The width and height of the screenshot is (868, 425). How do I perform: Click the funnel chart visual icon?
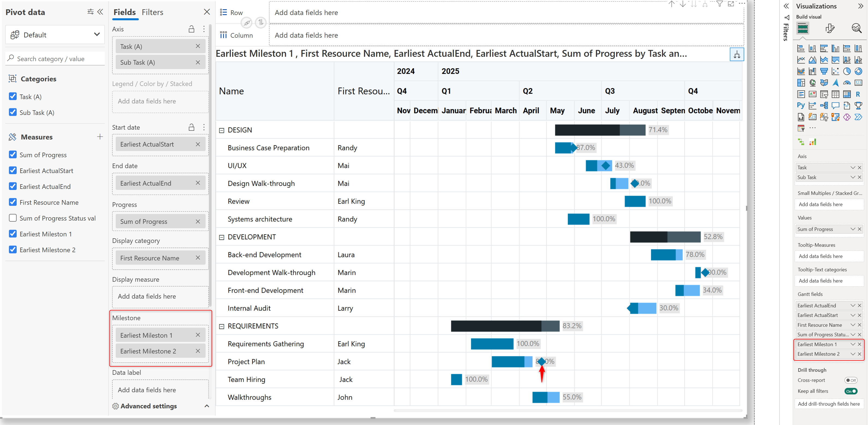(824, 71)
